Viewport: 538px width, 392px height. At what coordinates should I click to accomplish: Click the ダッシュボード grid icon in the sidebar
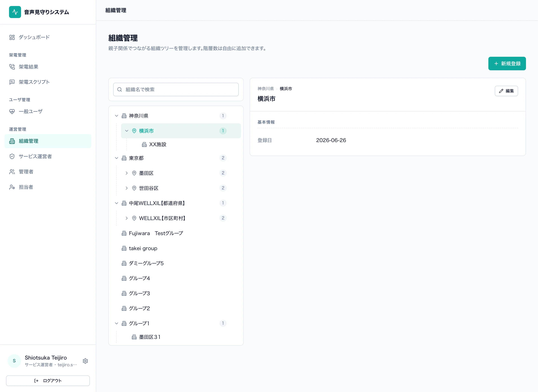click(x=12, y=37)
